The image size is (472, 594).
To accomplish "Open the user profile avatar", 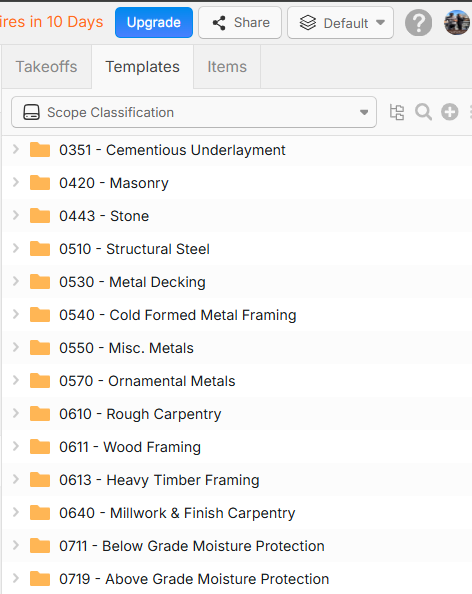I will (x=457, y=23).
